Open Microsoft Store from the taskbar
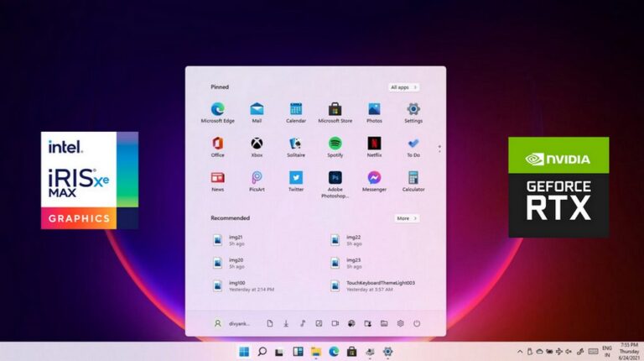The image size is (644, 361). (351, 352)
